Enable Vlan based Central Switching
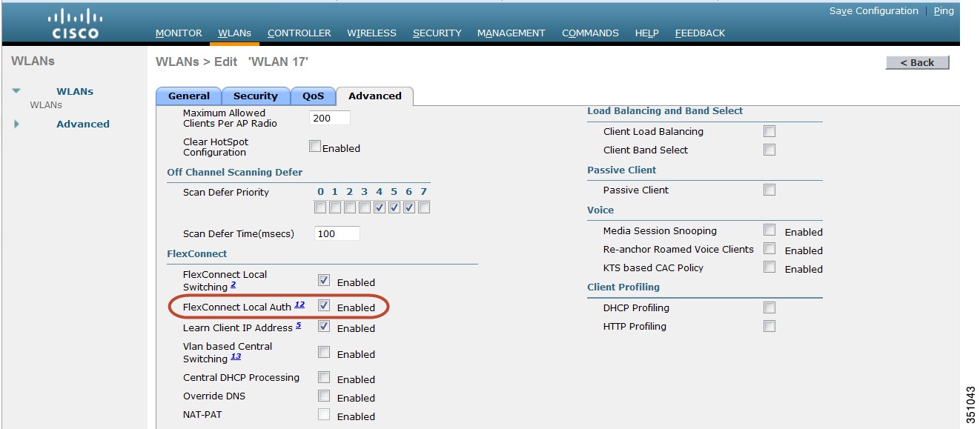This screenshot has width=980, height=429. [324, 353]
